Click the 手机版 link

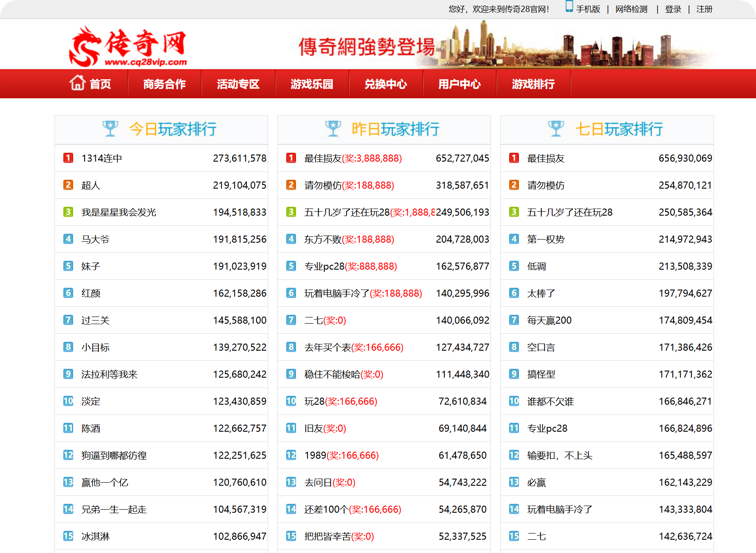coord(588,9)
